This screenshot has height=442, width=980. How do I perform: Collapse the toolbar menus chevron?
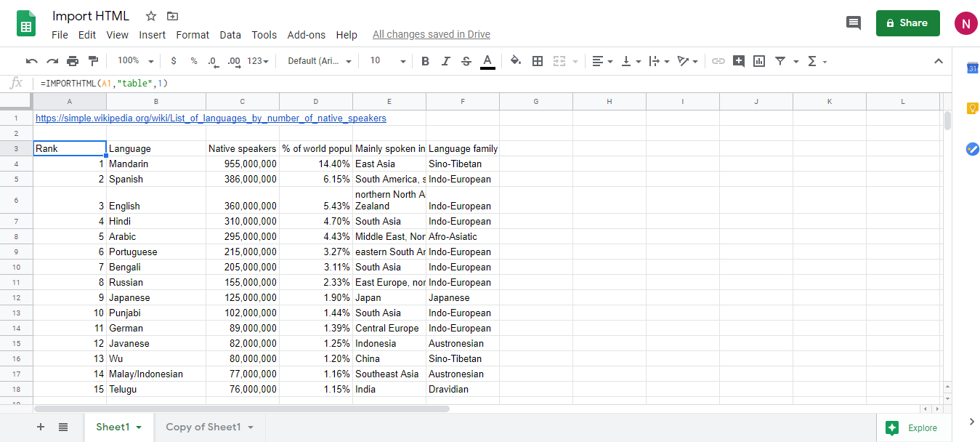click(x=938, y=61)
